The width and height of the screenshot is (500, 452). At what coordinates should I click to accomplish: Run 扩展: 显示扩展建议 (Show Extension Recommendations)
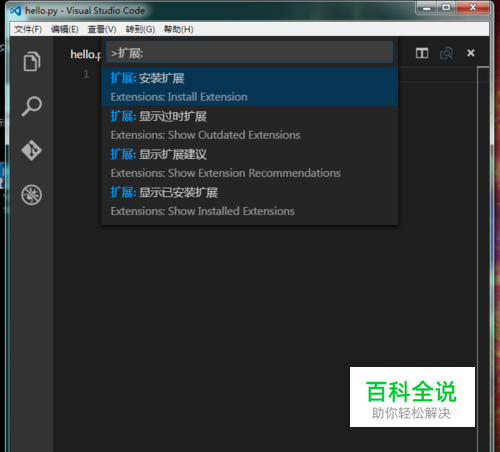[249, 163]
